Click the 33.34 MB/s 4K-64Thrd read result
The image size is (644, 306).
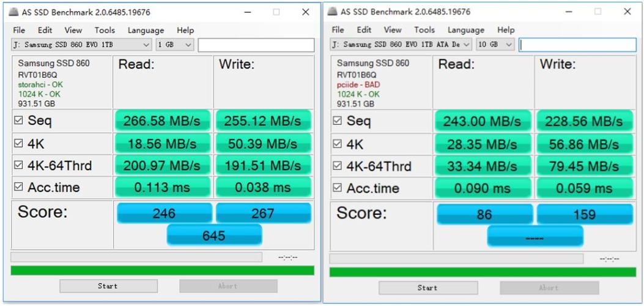[x=483, y=166]
